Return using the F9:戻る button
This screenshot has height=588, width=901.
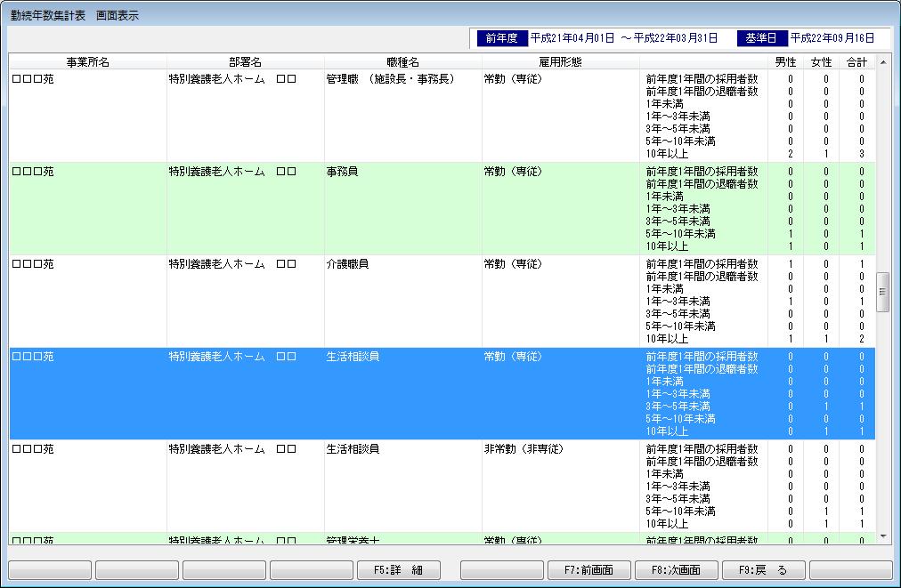coord(763,570)
